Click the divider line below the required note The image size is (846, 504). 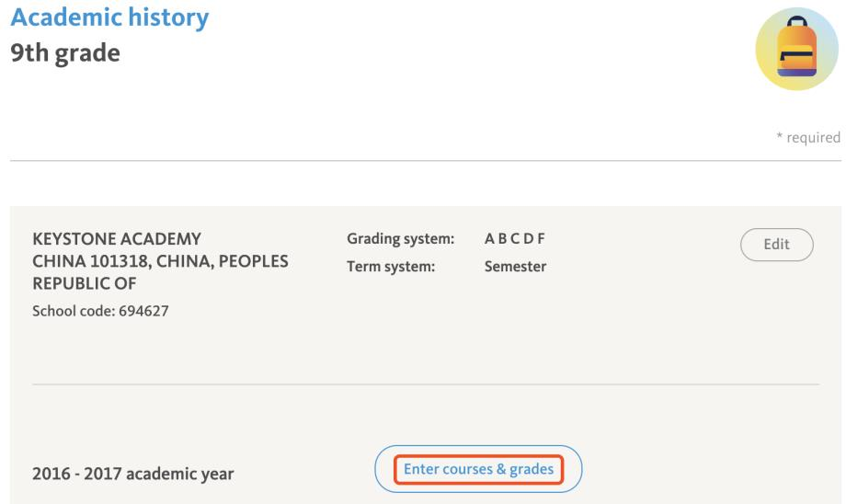[x=425, y=161]
